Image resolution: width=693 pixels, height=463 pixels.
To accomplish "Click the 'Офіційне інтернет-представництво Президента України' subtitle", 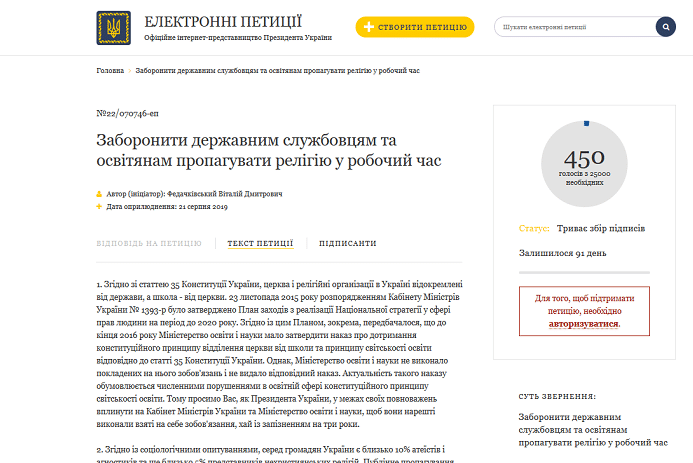I will (x=238, y=38).
